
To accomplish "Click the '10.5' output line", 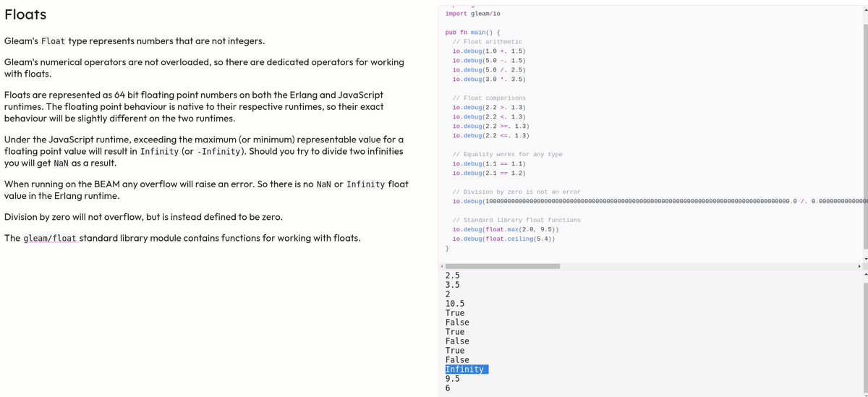I will pos(455,304).
